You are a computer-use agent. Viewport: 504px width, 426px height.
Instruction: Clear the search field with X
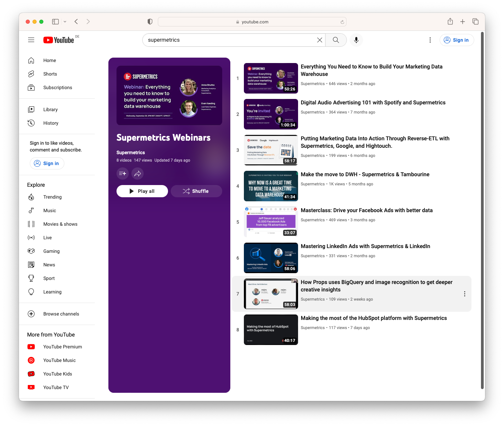(x=319, y=40)
